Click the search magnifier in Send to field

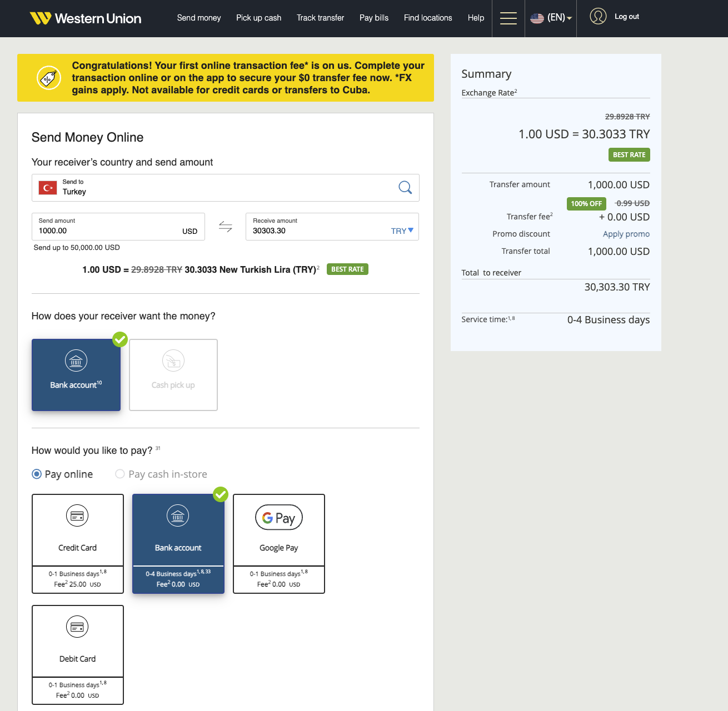click(405, 187)
